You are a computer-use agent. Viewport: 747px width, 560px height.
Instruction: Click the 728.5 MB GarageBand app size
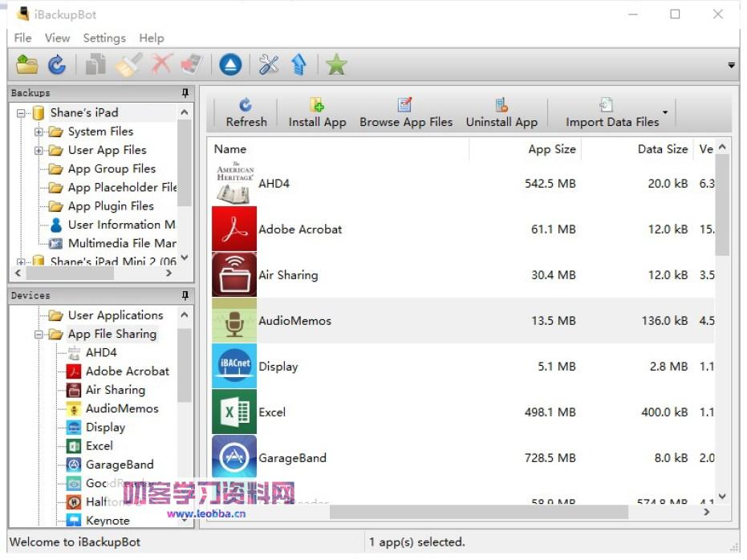point(550,457)
